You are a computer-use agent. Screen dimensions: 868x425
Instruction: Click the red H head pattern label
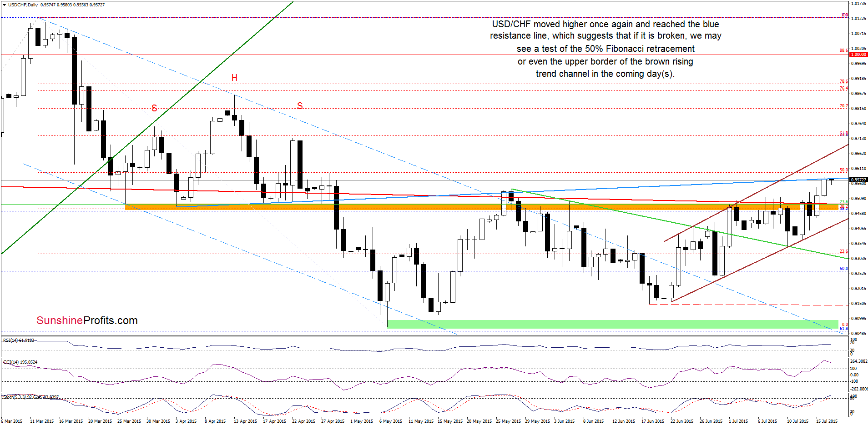[x=234, y=78]
